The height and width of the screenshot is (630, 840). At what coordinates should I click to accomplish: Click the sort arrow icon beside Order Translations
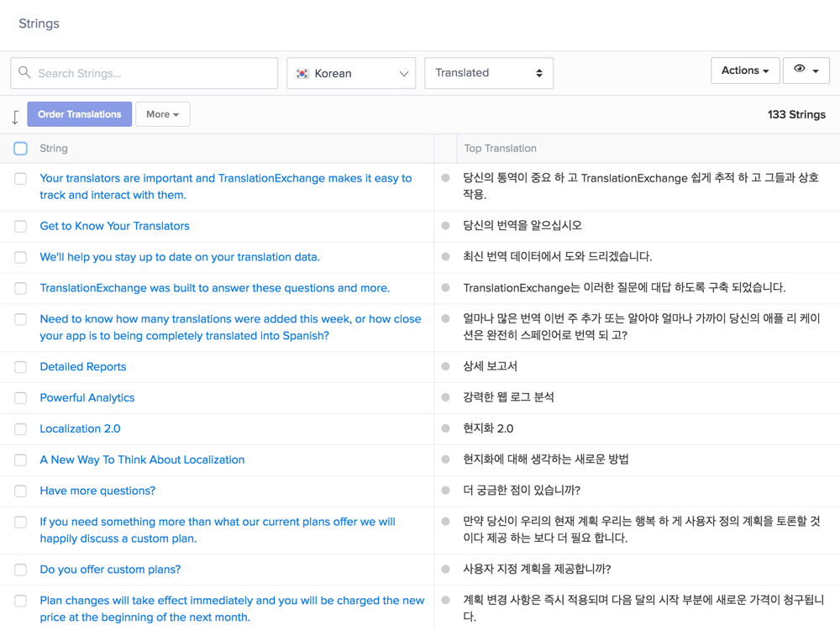coord(15,117)
